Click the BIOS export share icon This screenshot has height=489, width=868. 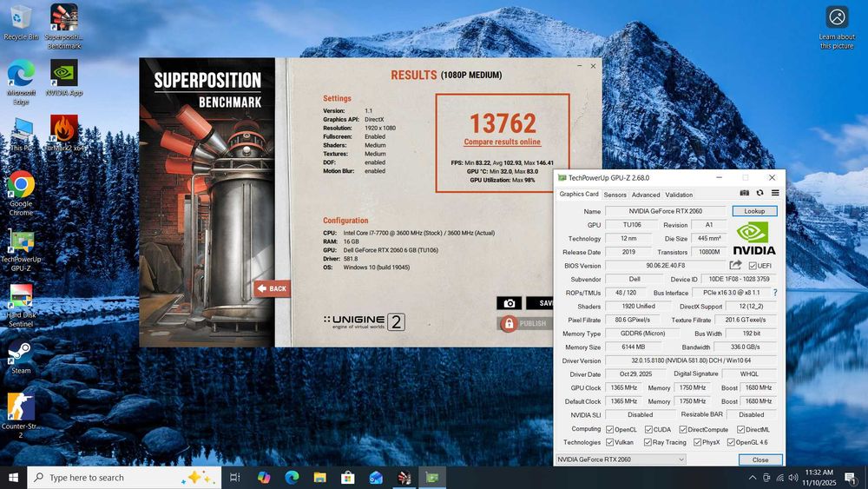[x=736, y=266]
